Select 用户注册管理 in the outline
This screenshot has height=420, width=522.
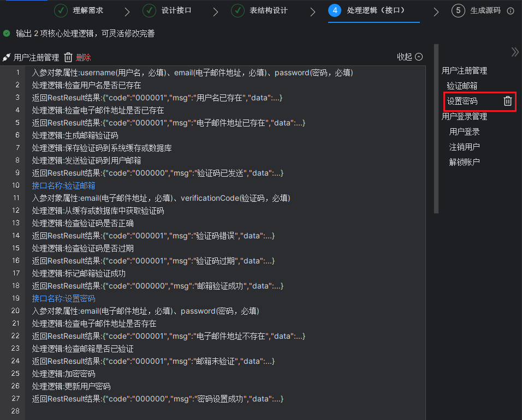pos(464,70)
